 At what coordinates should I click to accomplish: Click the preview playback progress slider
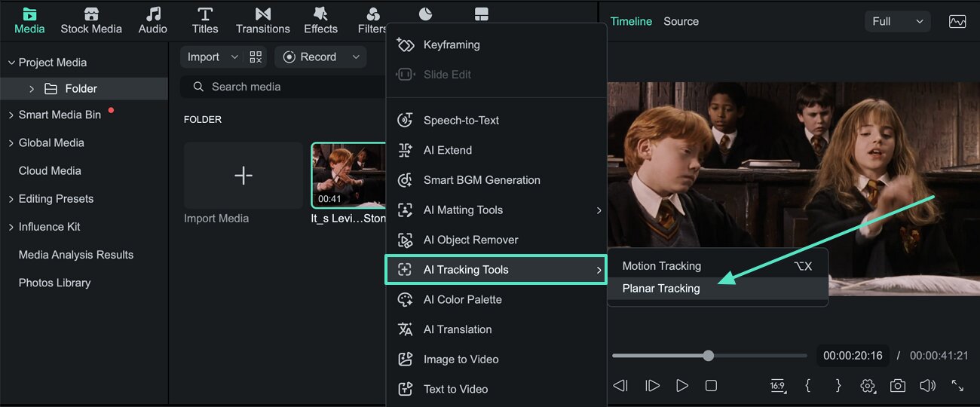click(709, 356)
